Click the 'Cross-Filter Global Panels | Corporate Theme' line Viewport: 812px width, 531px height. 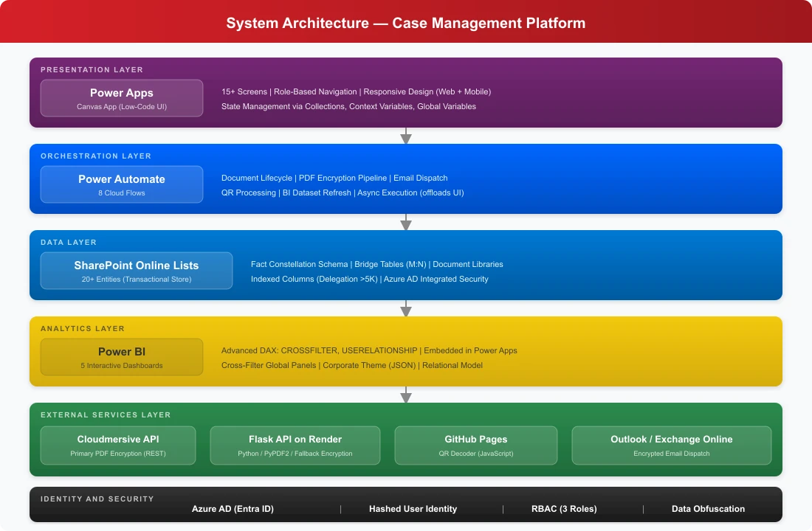pyautogui.click(x=351, y=365)
